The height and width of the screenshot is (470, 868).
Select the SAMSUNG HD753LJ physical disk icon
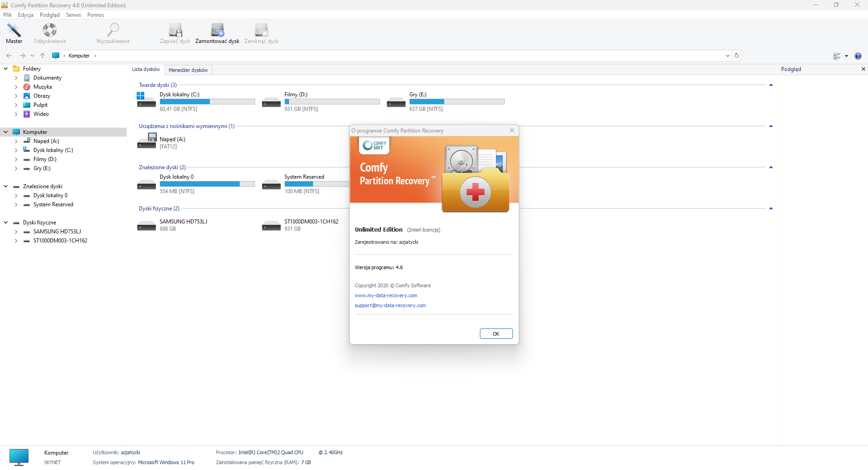click(x=146, y=225)
